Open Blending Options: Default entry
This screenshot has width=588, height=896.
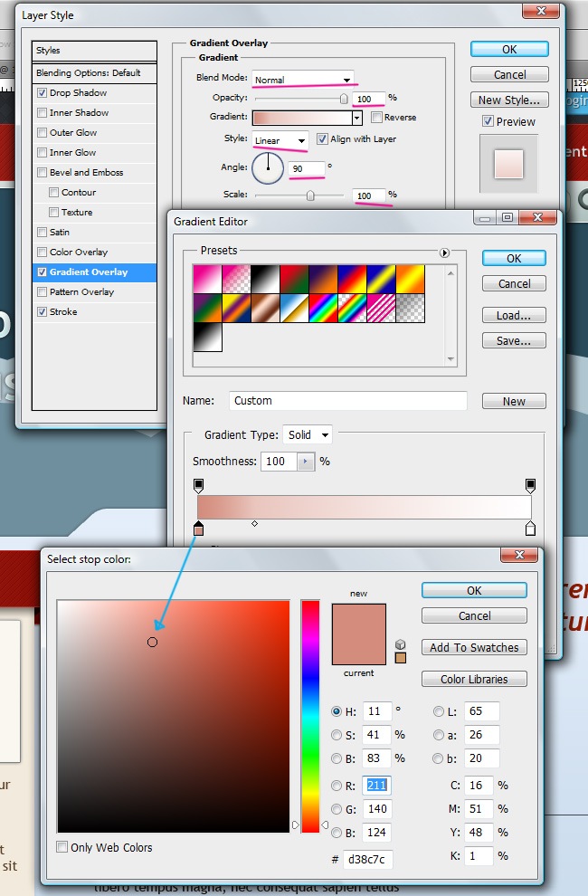(x=89, y=72)
